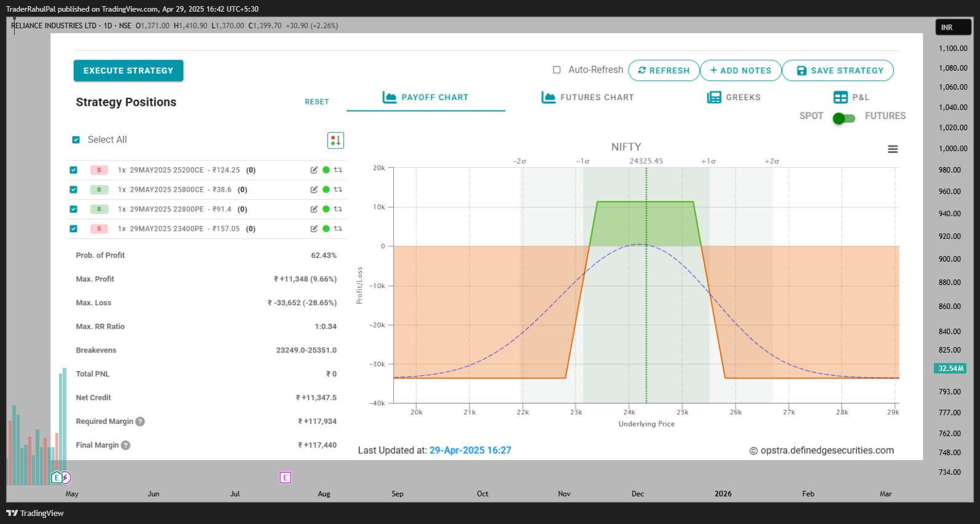980x524 pixels.
Task: Click the -2σ marker label on chart
Action: click(519, 161)
